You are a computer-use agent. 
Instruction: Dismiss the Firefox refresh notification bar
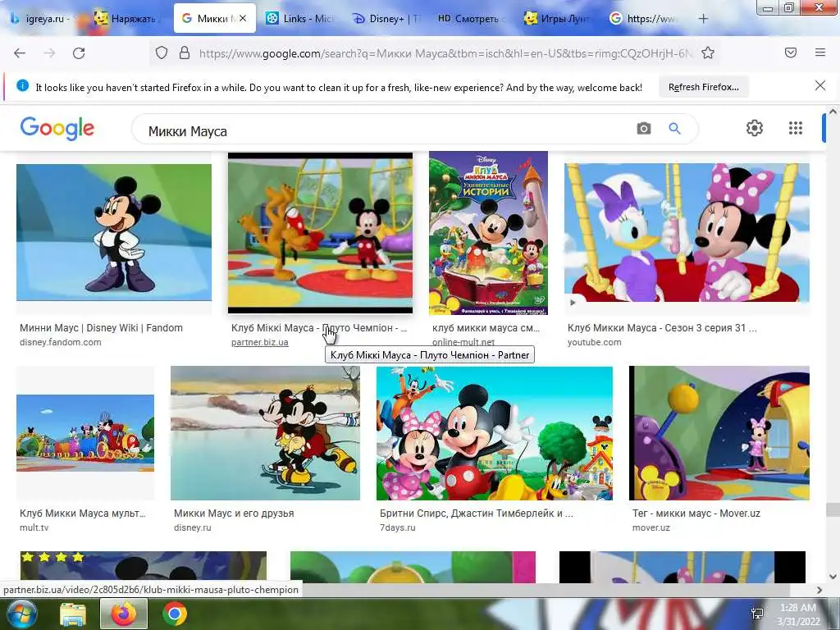point(819,85)
